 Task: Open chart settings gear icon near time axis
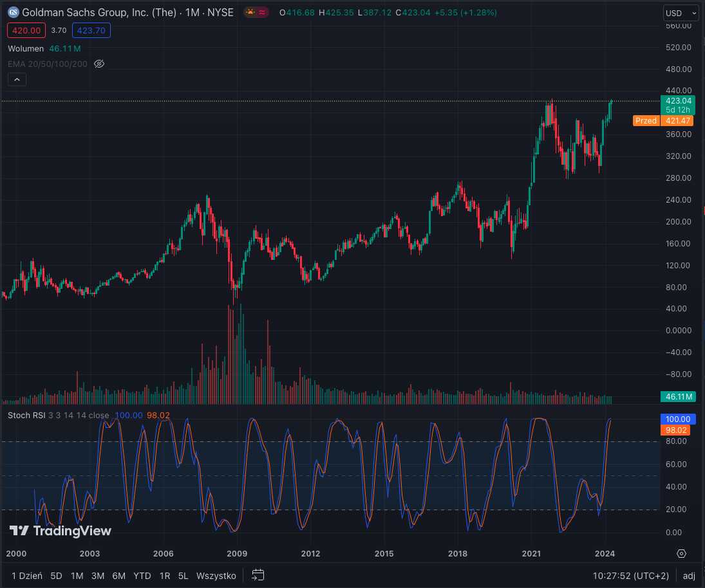(x=681, y=553)
